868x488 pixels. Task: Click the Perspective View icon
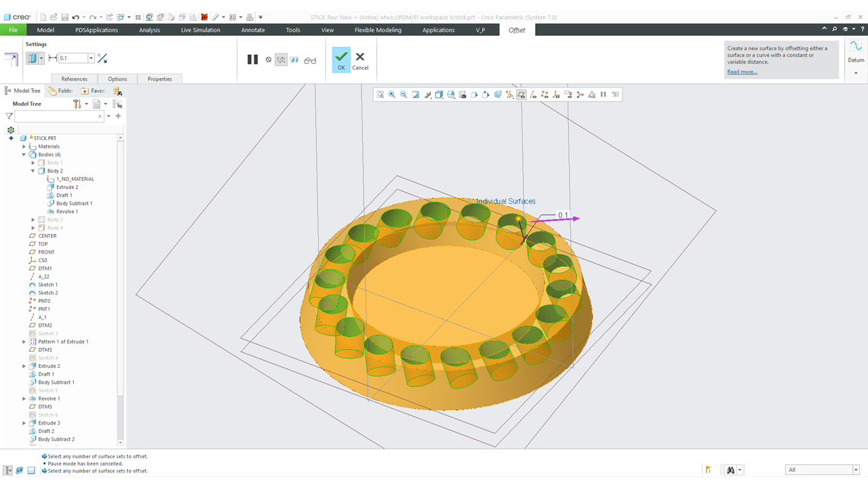click(x=497, y=95)
